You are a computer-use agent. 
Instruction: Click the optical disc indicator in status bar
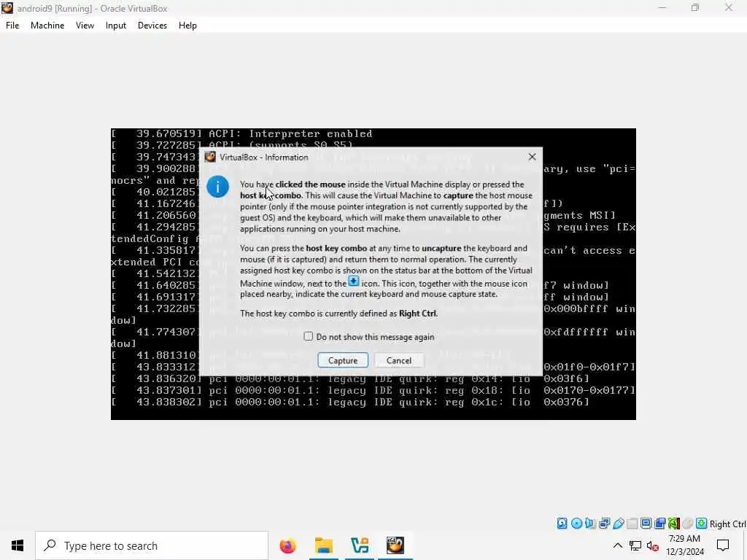point(576,524)
